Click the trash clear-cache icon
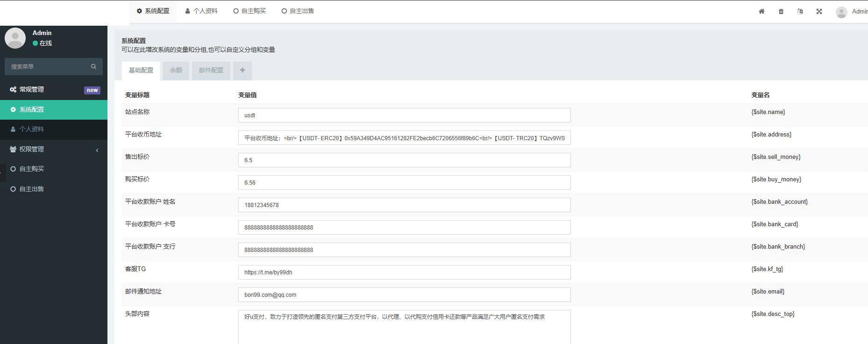The width and height of the screenshot is (868, 344). point(781,12)
